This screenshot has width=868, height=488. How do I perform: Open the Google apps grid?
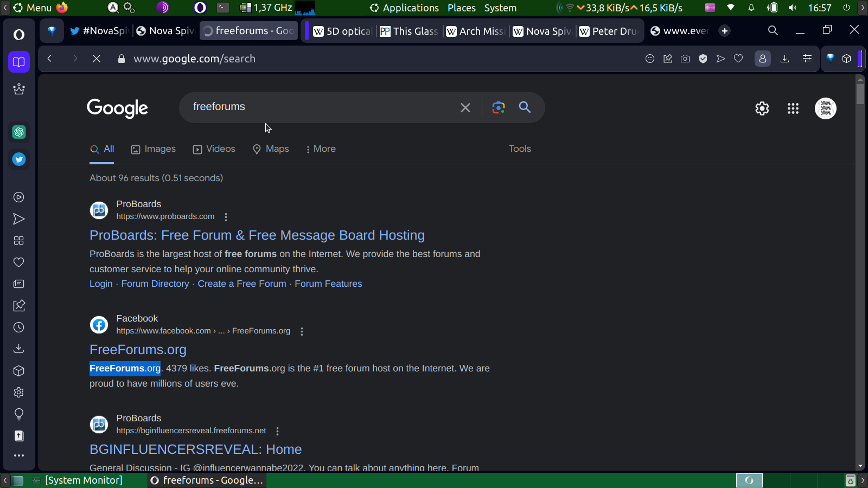(x=793, y=108)
